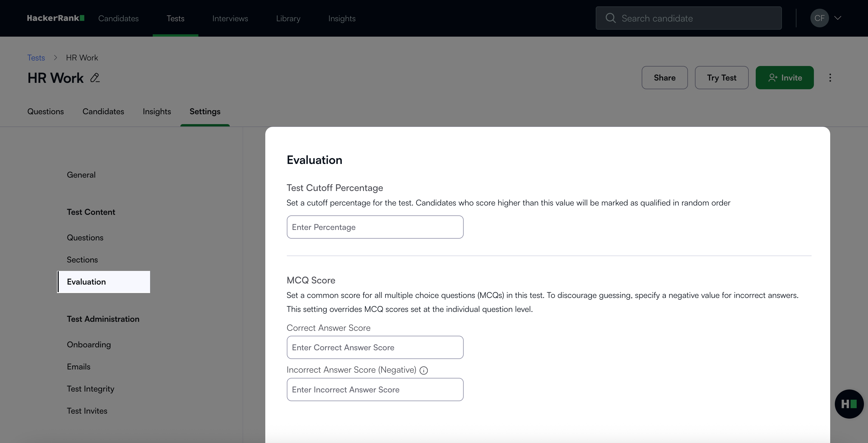This screenshot has width=868, height=443.
Task: Focus the Enter Percentage cutoff field
Action: [375, 227]
